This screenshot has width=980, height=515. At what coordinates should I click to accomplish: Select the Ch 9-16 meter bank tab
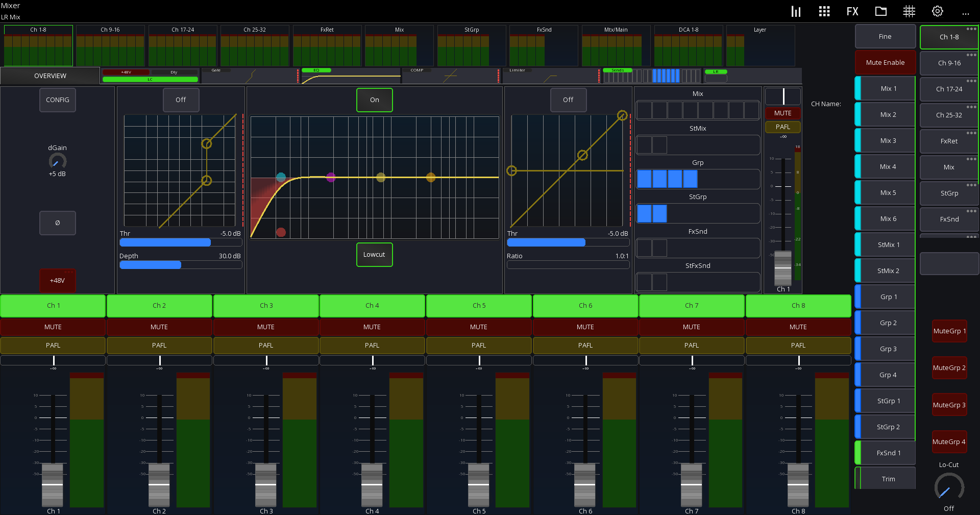(x=110, y=46)
